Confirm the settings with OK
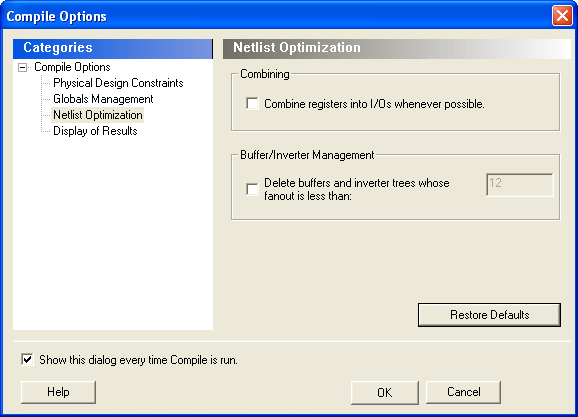 click(384, 393)
